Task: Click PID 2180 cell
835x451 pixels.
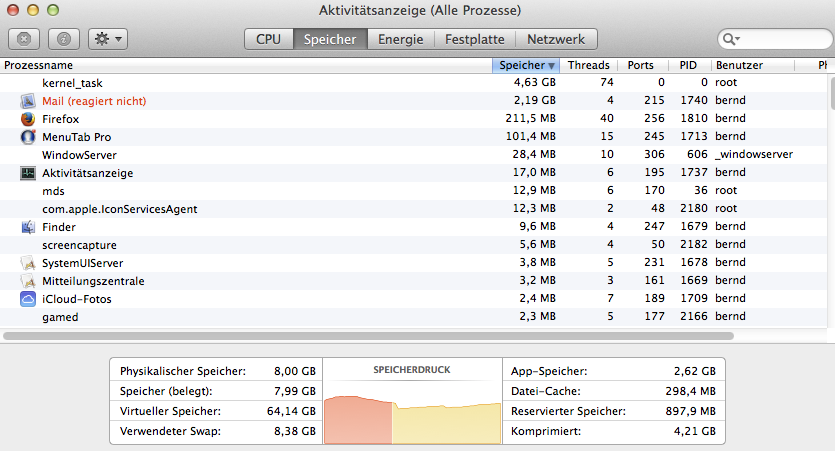Action: click(694, 208)
